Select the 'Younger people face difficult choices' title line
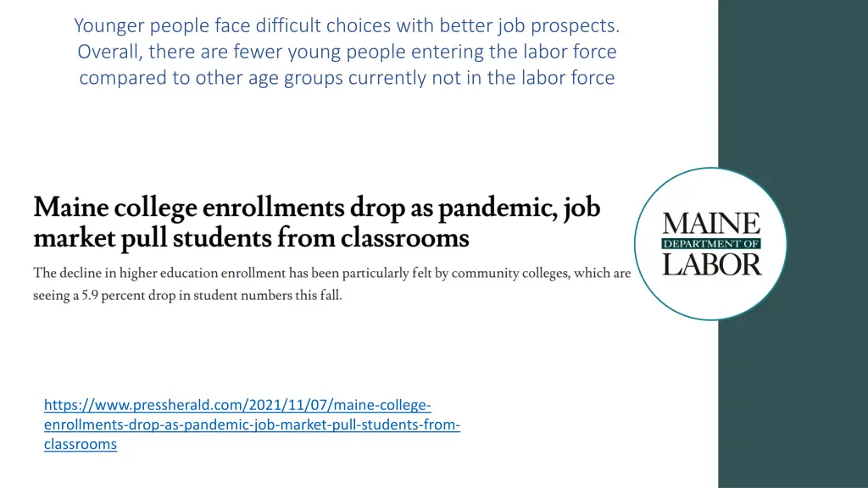This screenshot has width=868, height=488. coord(347,25)
